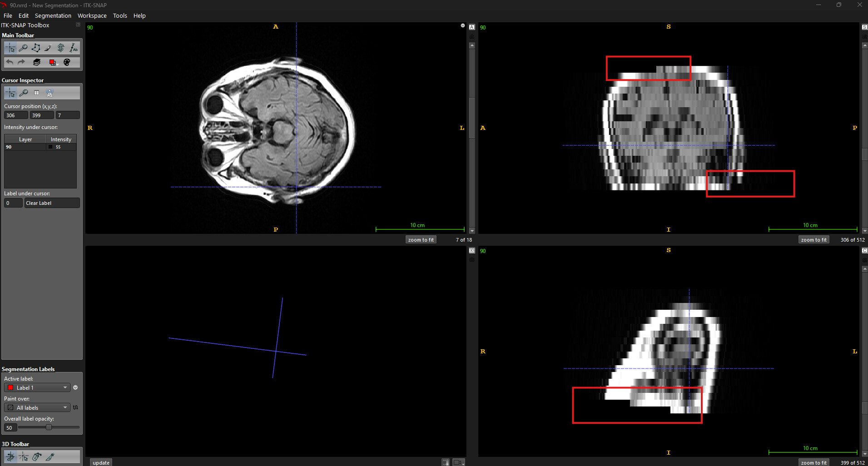Toggle the display layout grid in Cursor Inspector
This screenshot has height=466, width=868.
[x=37, y=93]
